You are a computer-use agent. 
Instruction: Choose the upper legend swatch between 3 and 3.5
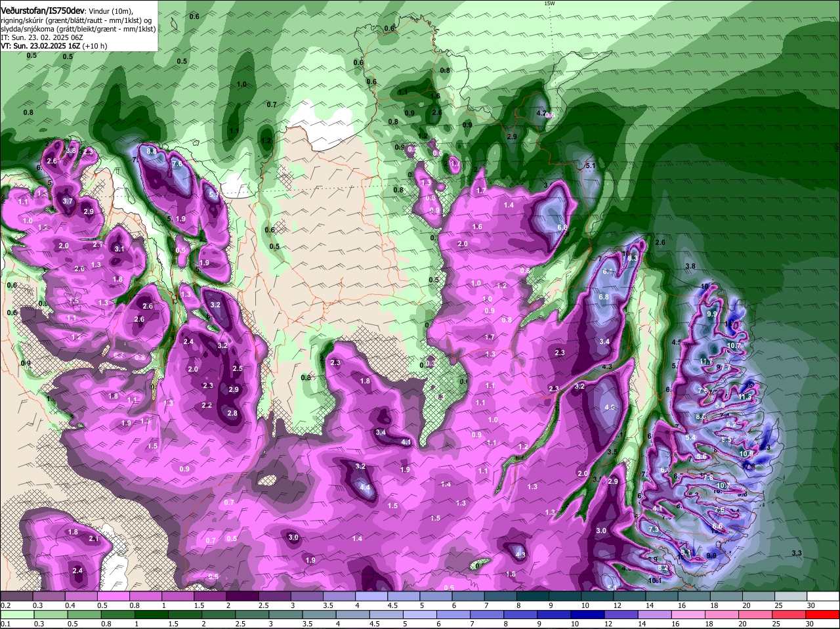(x=308, y=596)
